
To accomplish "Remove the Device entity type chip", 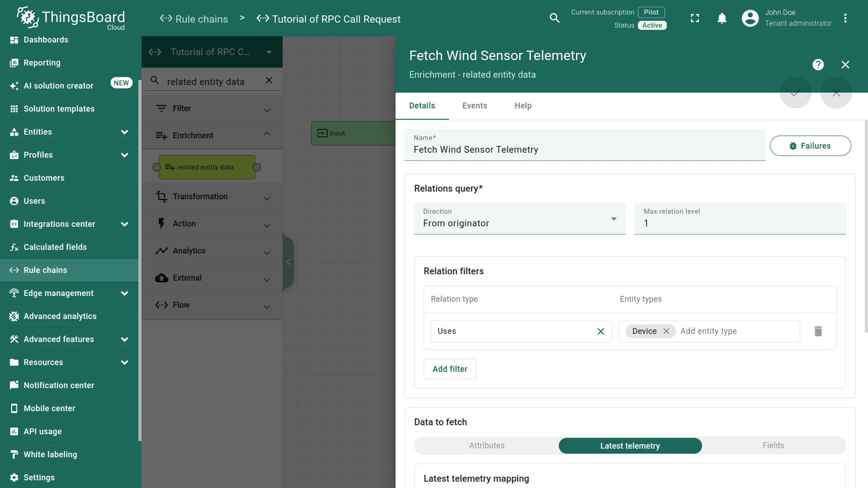I will (666, 331).
